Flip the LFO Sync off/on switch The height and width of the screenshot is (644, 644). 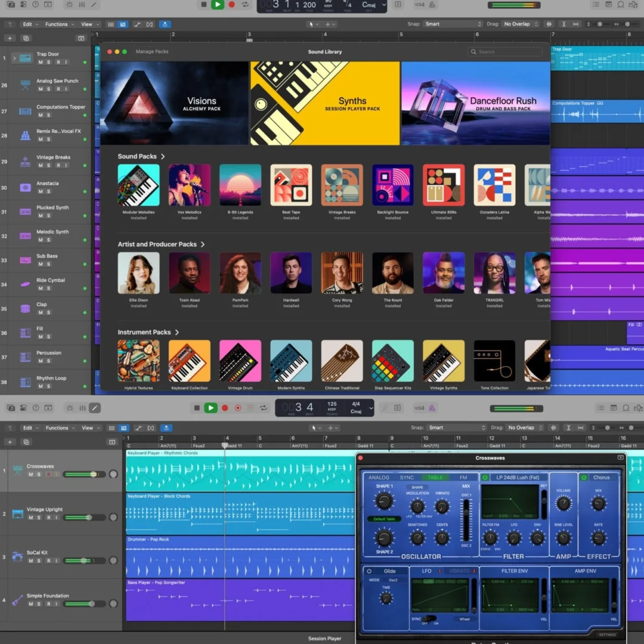pos(429,618)
